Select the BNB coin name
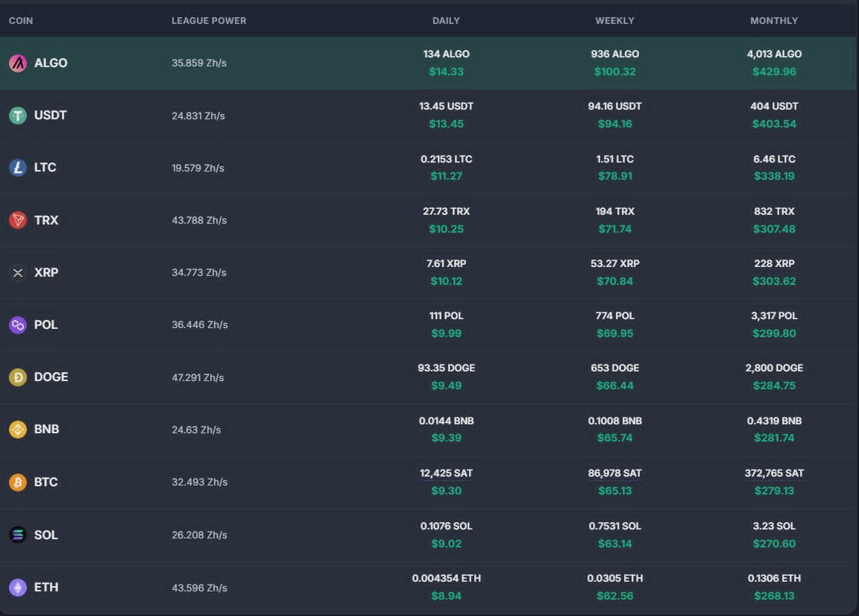The height and width of the screenshot is (616, 859). click(46, 429)
